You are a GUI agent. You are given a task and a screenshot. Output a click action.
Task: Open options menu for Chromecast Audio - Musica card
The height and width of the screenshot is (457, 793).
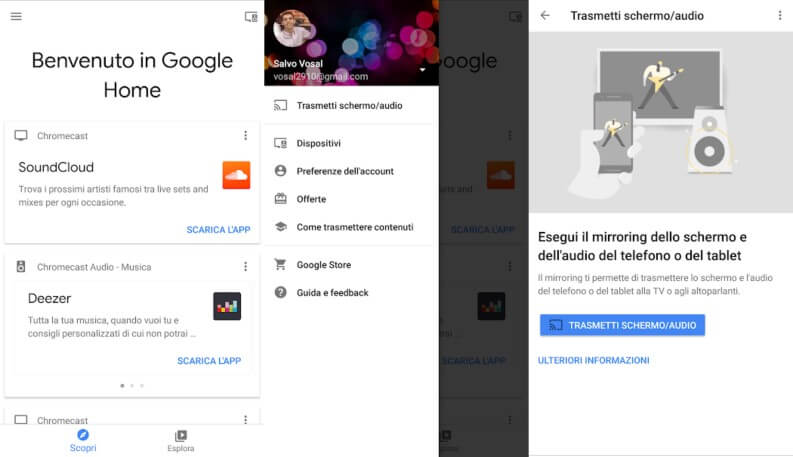(x=245, y=266)
